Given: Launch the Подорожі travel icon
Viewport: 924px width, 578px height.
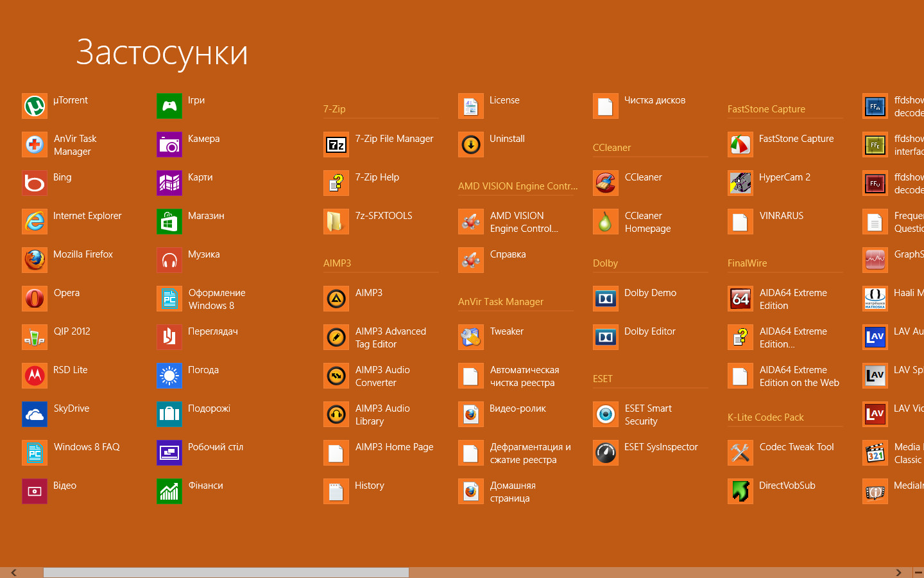Looking at the screenshot, I should [169, 414].
